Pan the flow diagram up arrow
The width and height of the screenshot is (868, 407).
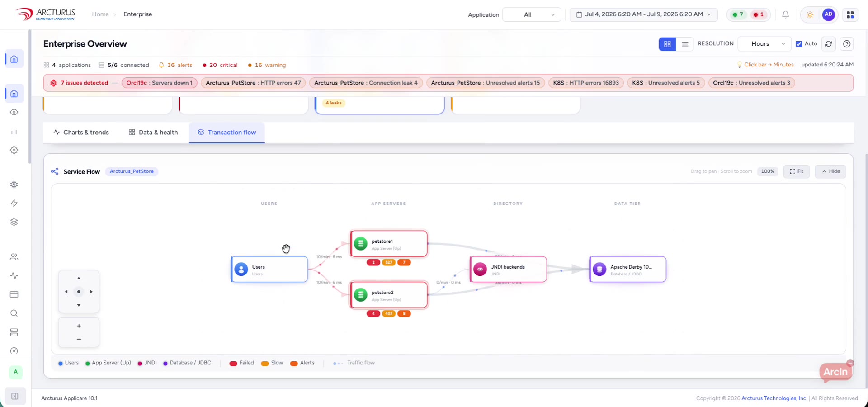[79, 278]
